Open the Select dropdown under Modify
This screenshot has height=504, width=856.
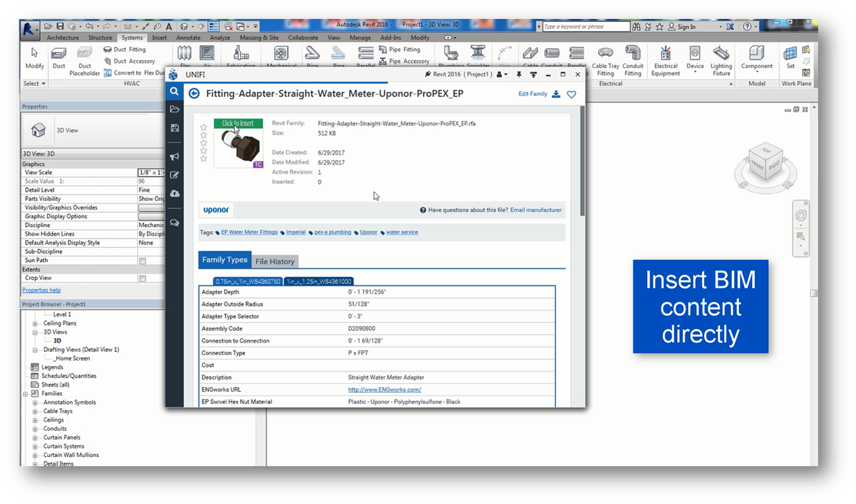click(35, 84)
